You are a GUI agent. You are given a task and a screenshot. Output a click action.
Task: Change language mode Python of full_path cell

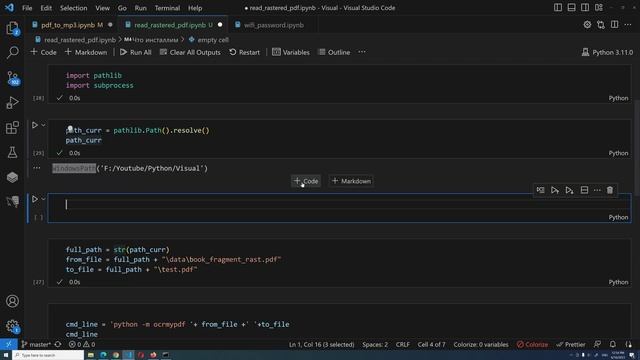pos(618,282)
